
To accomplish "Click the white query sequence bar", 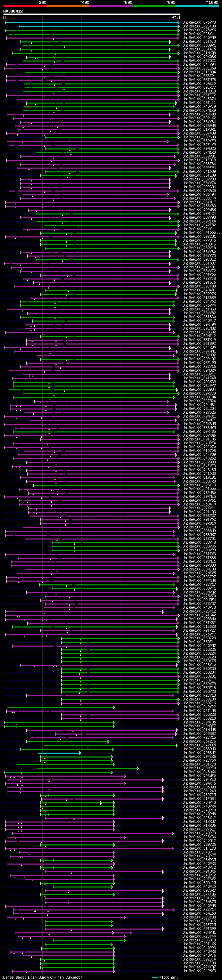I will pos(92,15).
